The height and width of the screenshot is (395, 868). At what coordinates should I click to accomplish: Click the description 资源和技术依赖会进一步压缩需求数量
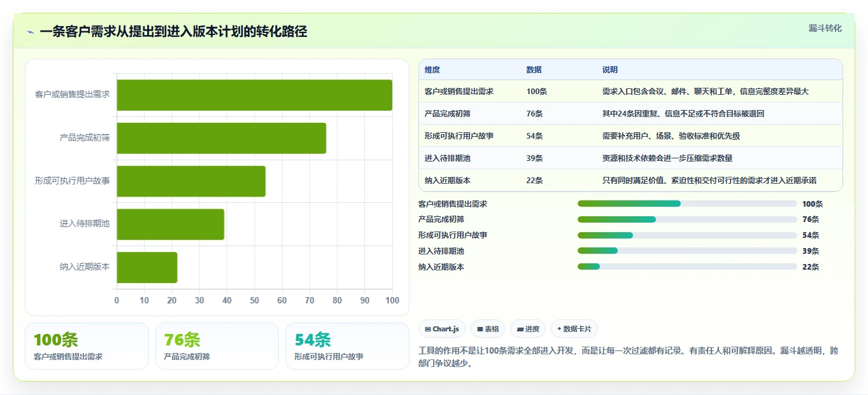[x=667, y=158]
